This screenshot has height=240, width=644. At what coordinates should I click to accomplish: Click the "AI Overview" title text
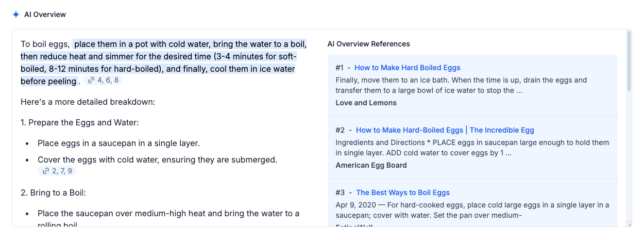tap(45, 14)
